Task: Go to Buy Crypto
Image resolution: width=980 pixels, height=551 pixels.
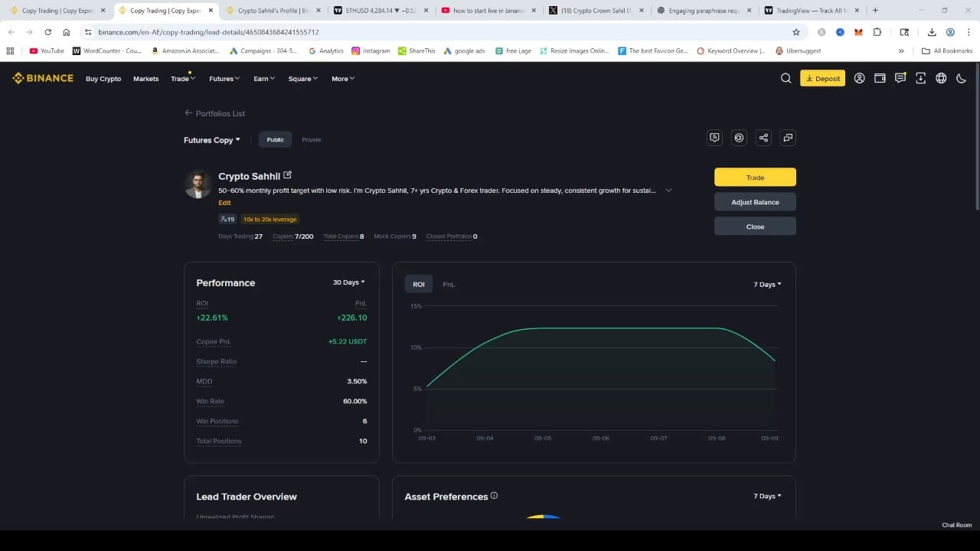Action: click(x=103, y=79)
